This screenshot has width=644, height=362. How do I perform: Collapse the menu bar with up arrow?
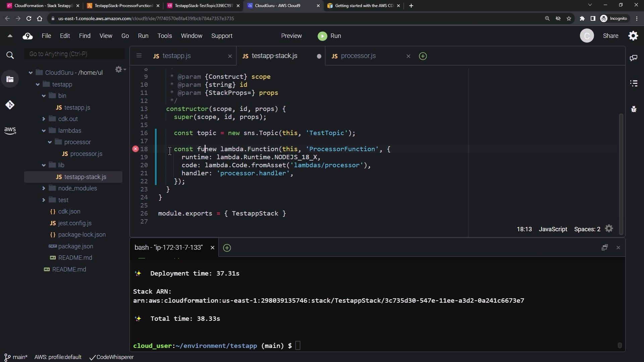10,36
